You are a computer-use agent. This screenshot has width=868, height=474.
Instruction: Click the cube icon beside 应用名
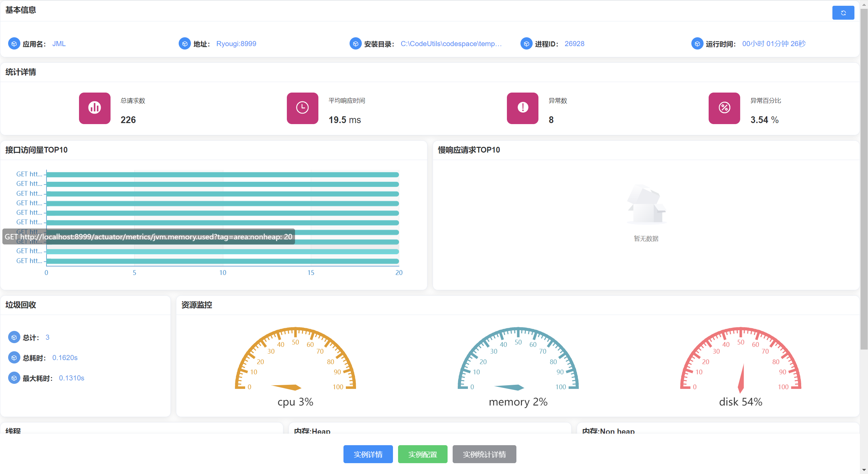(x=14, y=44)
